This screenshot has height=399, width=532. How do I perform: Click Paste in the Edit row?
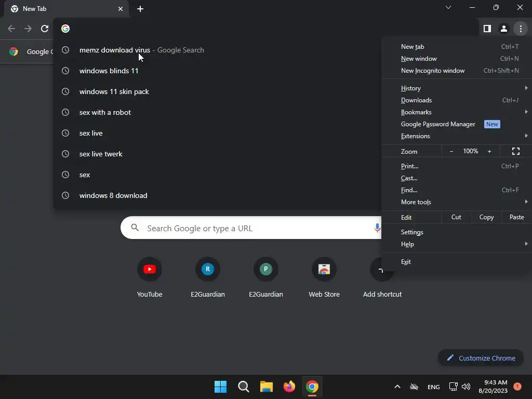517,217
